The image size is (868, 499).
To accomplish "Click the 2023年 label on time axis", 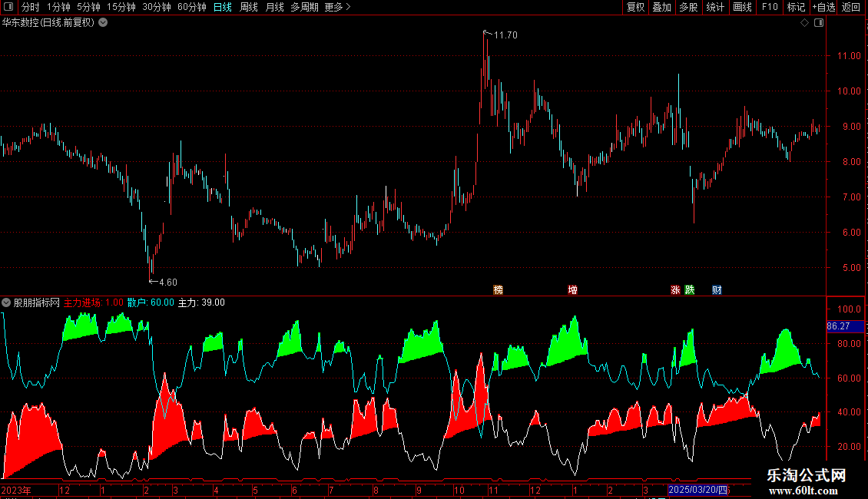I will pos(16,490).
